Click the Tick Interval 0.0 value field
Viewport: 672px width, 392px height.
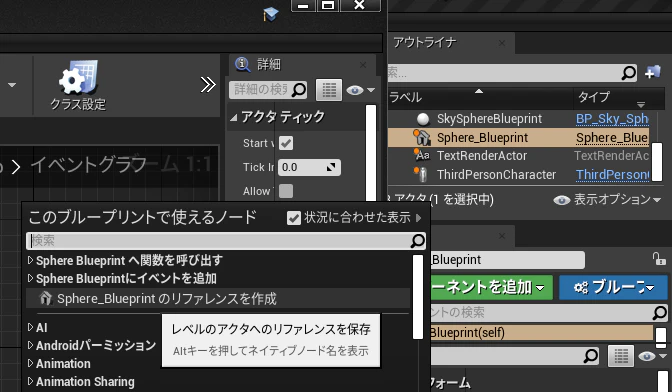(309, 167)
